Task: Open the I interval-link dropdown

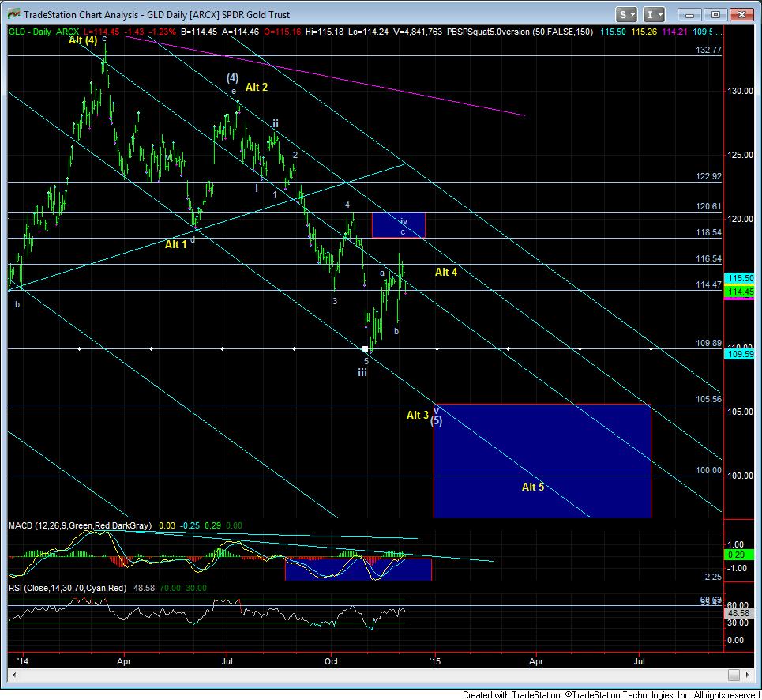Action: click(654, 15)
